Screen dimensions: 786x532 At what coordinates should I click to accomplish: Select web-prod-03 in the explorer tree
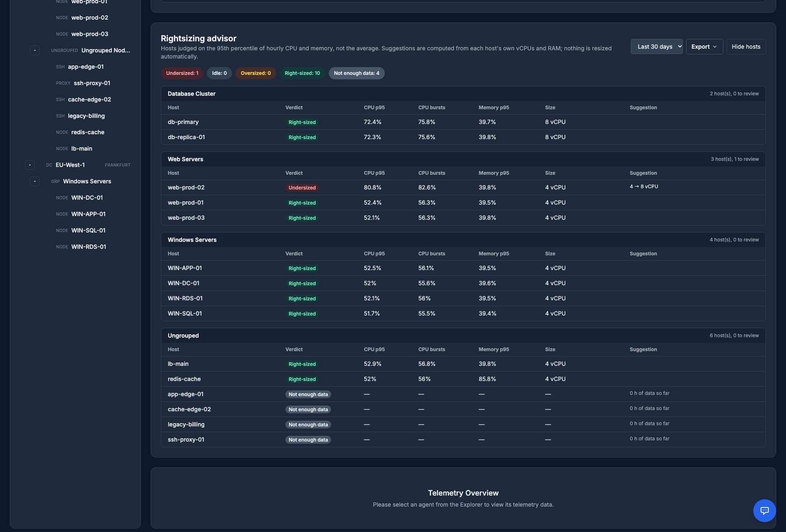click(x=90, y=34)
